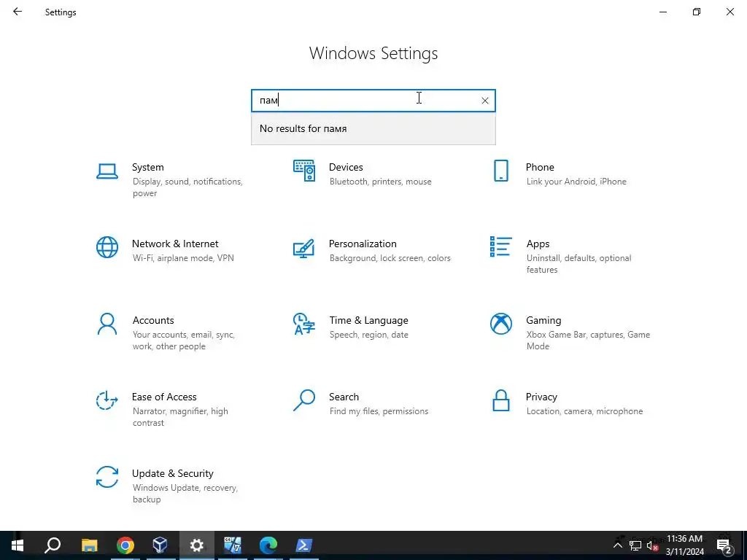Open Search magnifier icon in settings grid
Image resolution: width=747 pixels, height=560 pixels.
pos(304,400)
